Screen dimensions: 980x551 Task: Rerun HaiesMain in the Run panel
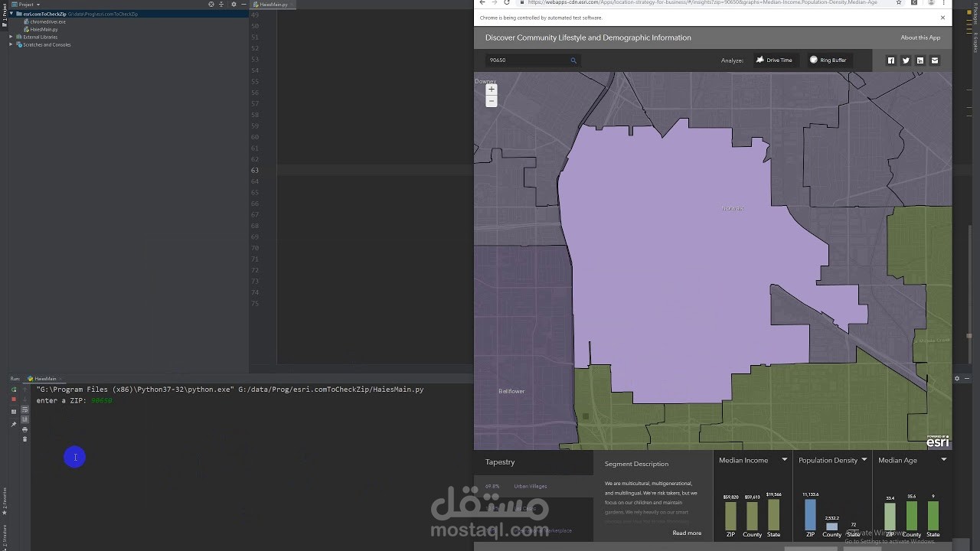coord(14,390)
